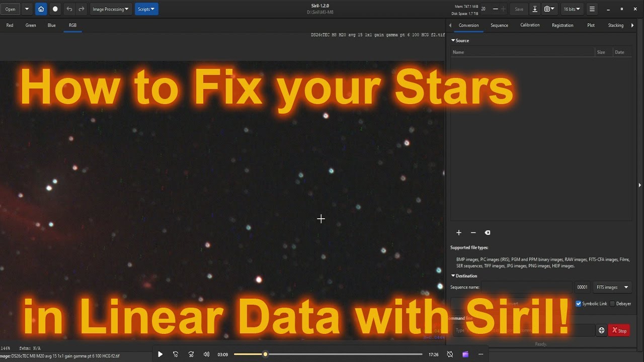Click the volume speaker icon

tap(206, 354)
